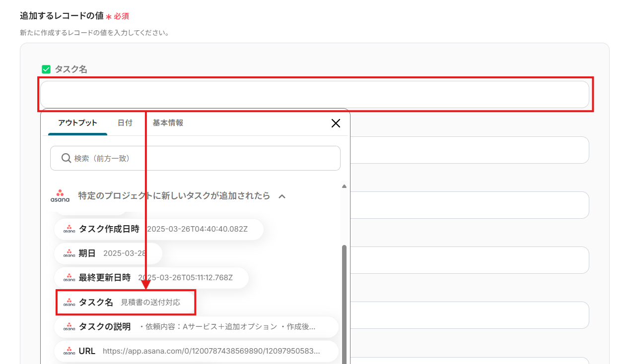Close the output picker popup
This screenshot has height=364, width=630.
click(336, 123)
